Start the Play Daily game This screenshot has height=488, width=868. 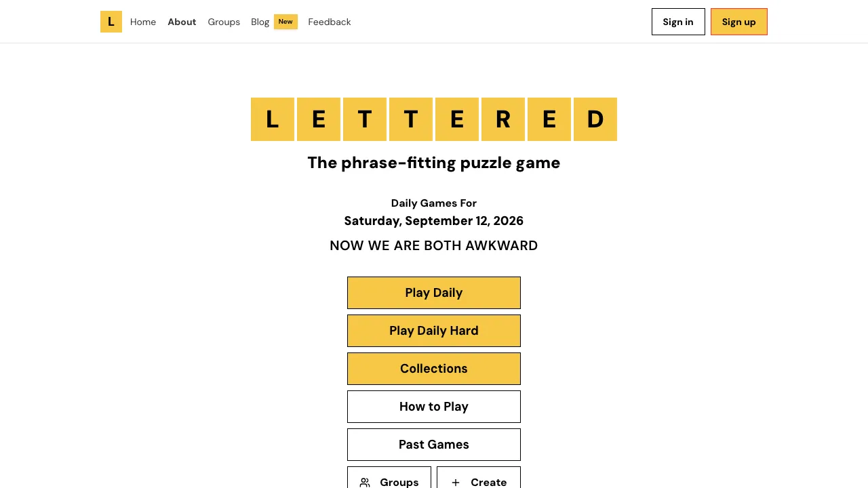tap(434, 293)
